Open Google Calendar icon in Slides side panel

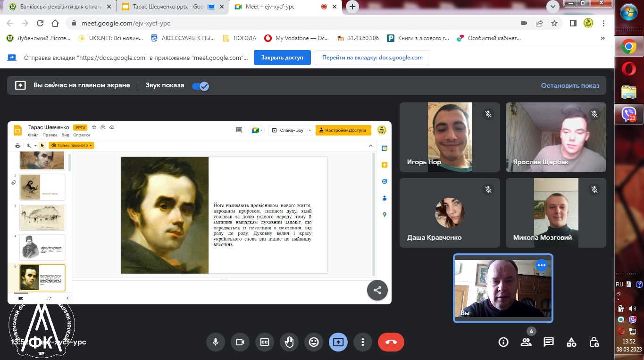point(385,148)
